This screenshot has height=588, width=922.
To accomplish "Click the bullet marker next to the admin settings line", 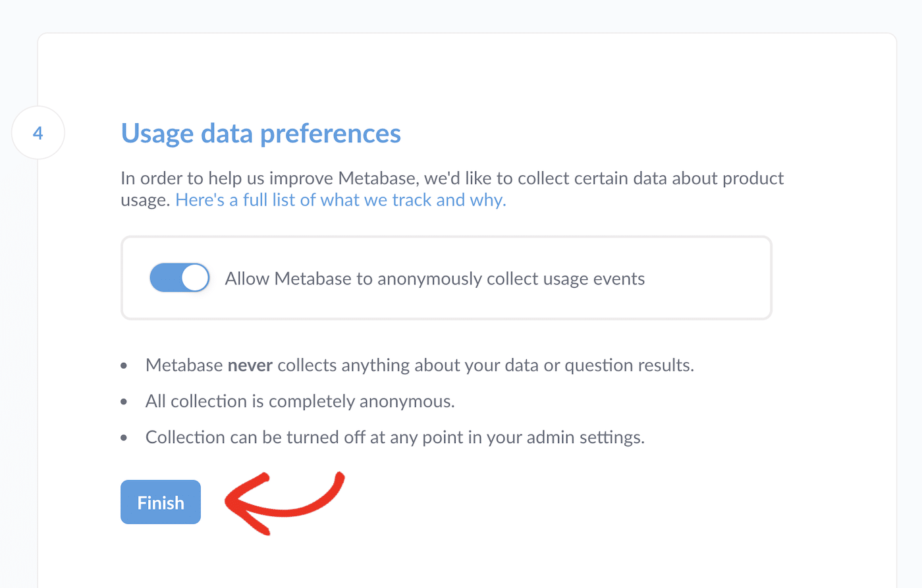I will 124,437.
